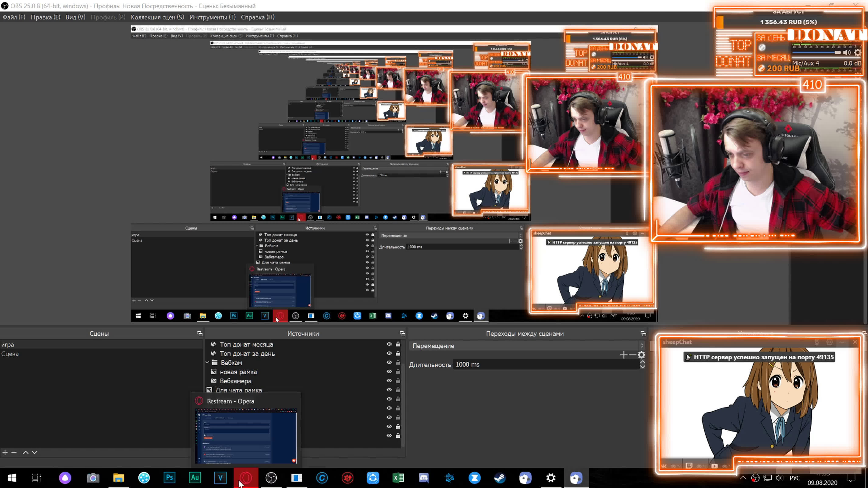Hide the Для чата рамка source
Image resolution: width=868 pixels, height=488 pixels.
(x=389, y=390)
